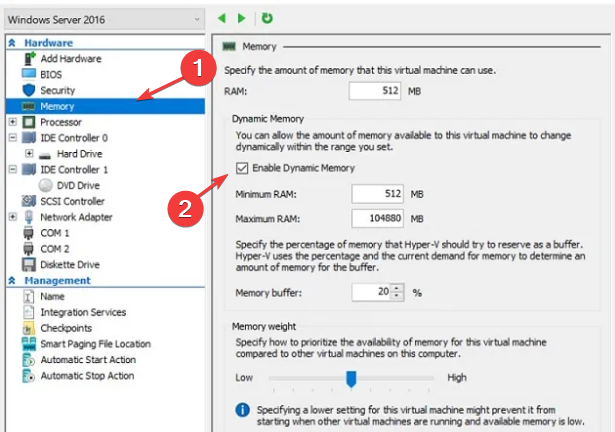
Task: Click the Memory buffer percentage field
Action: click(371, 292)
